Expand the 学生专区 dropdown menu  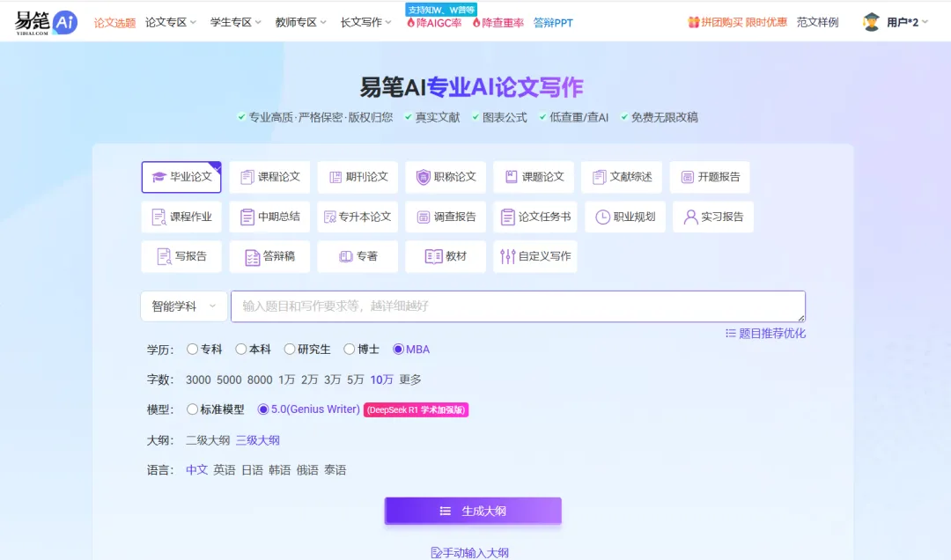coord(235,22)
